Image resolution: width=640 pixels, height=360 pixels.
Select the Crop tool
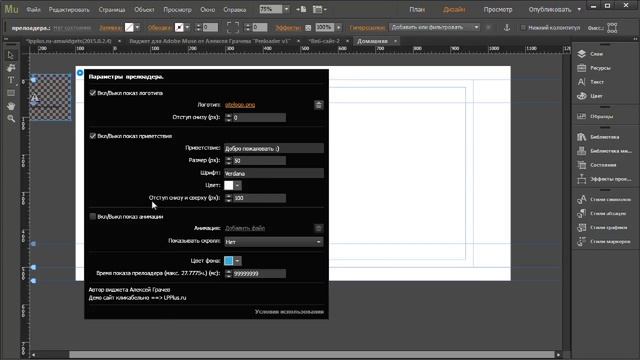point(11,67)
